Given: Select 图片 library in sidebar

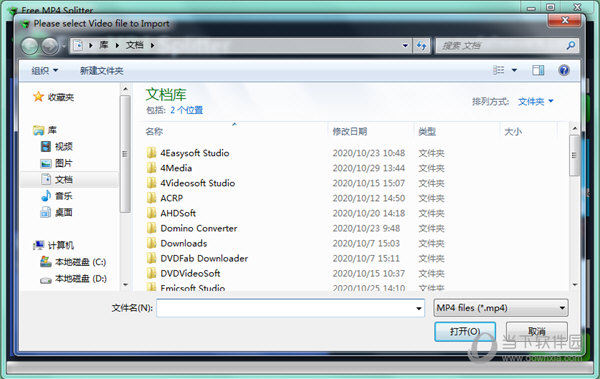Looking at the screenshot, I should 57,163.
